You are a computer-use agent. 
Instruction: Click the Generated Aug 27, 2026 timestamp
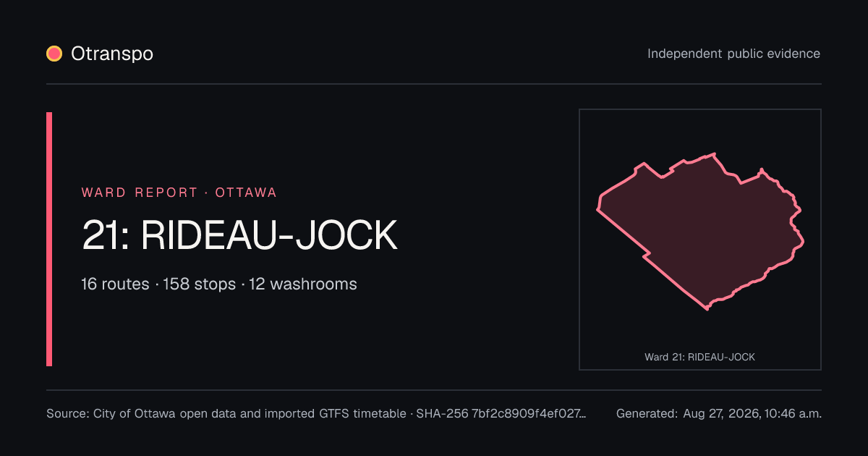pyautogui.click(x=719, y=414)
